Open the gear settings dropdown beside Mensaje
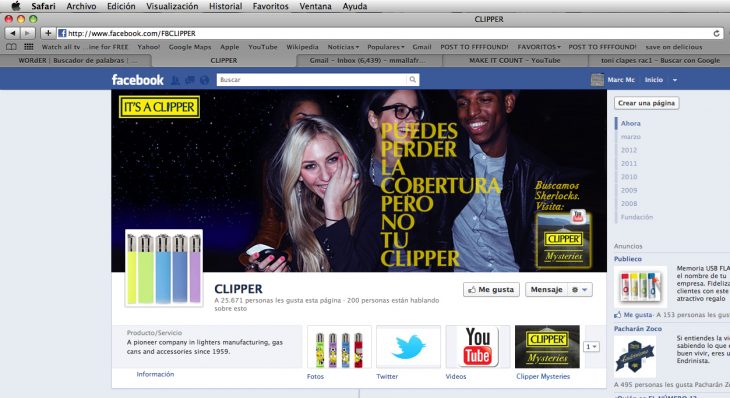 click(x=580, y=290)
